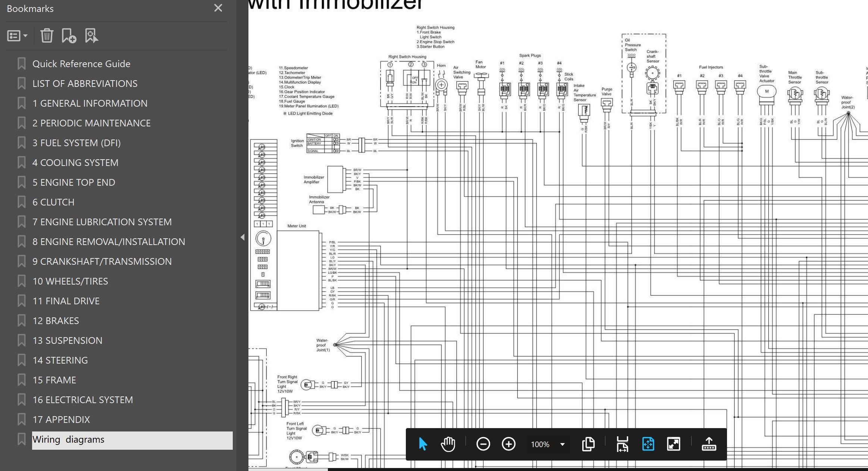Screen dimensions: 868x471
Task: Open 2 PERIODIC MAINTENANCE bookmark
Action: point(91,123)
